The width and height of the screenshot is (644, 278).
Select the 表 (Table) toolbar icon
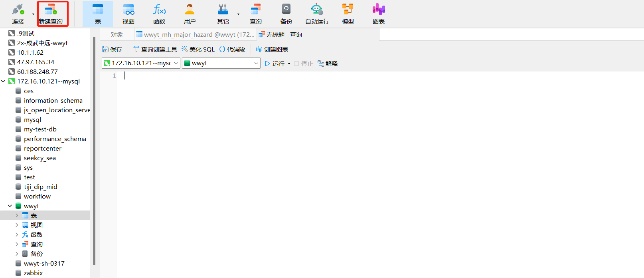[x=98, y=14]
